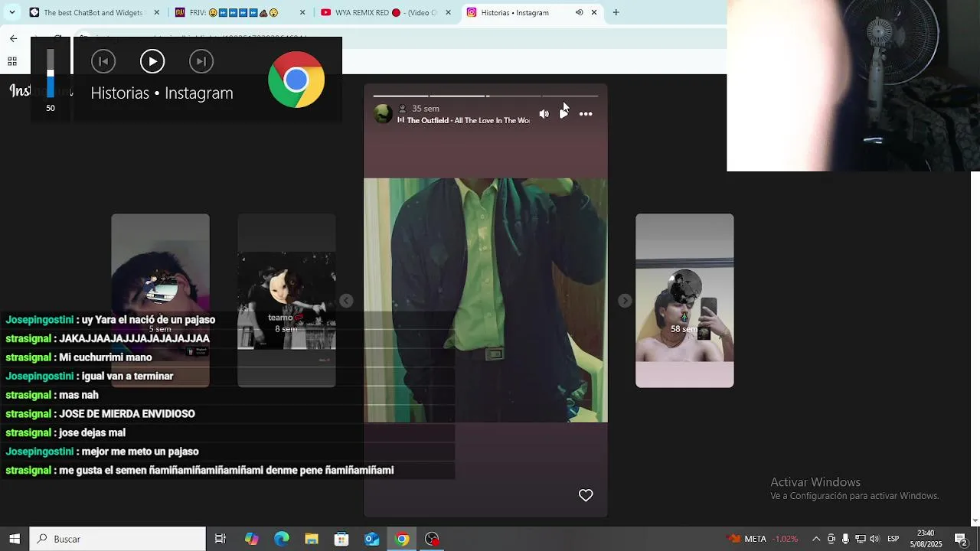Skip to previous track in media overlay

(x=103, y=61)
